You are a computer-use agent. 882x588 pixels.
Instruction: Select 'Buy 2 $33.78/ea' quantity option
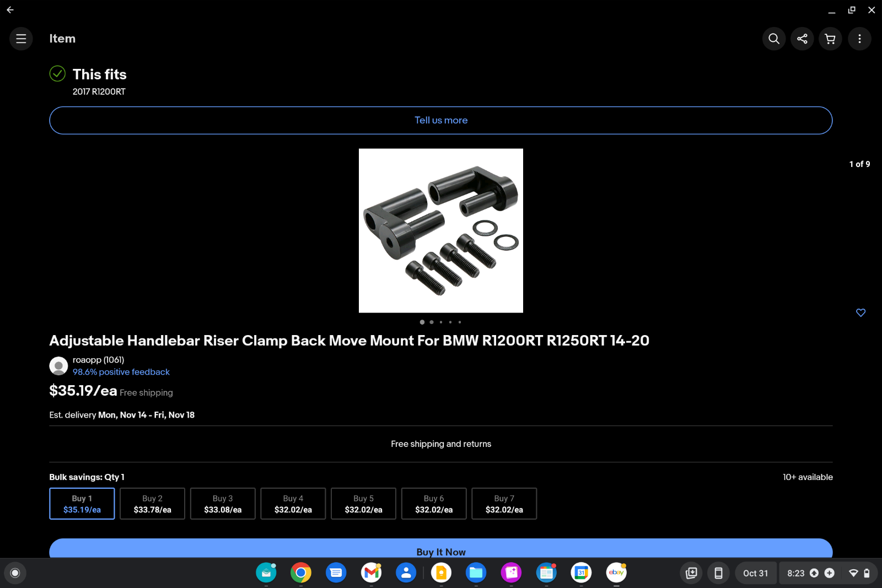(x=152, y=504)
